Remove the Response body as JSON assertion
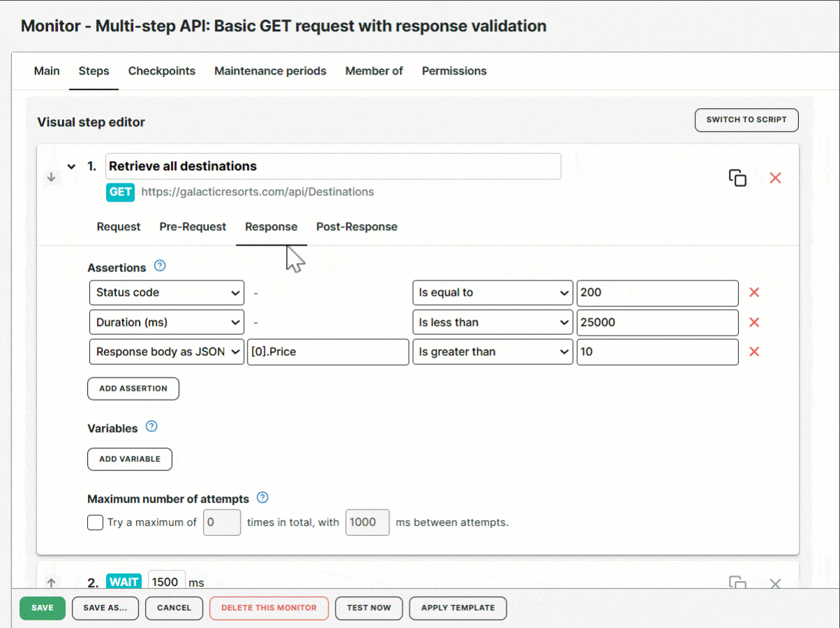The image size is (840, 628). [x=753, y=352]
